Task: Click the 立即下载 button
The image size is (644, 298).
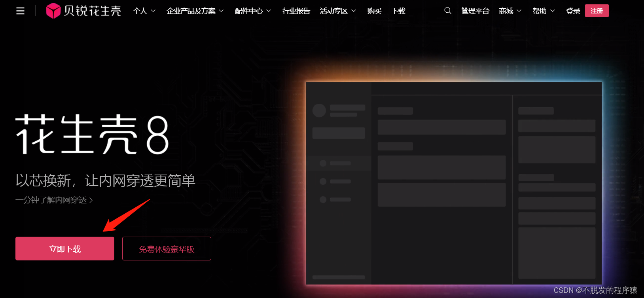Action: (x=65, y=249)
